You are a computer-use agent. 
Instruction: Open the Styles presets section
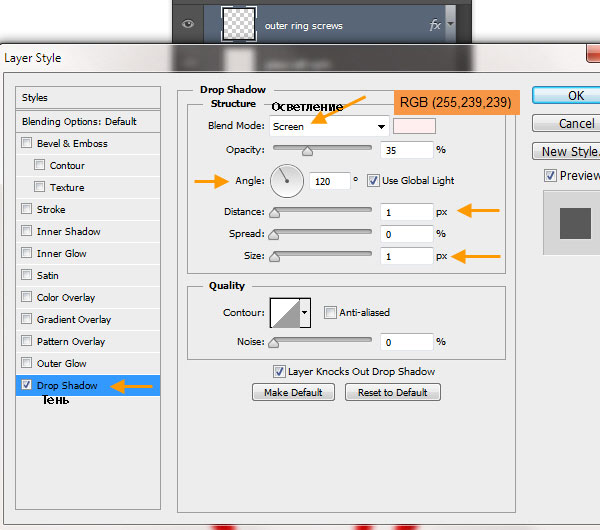pos(88,98)
